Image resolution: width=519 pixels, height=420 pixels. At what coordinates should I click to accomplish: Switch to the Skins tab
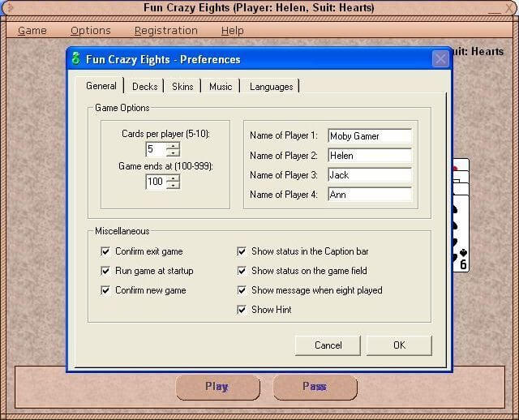tap(182, 87)
